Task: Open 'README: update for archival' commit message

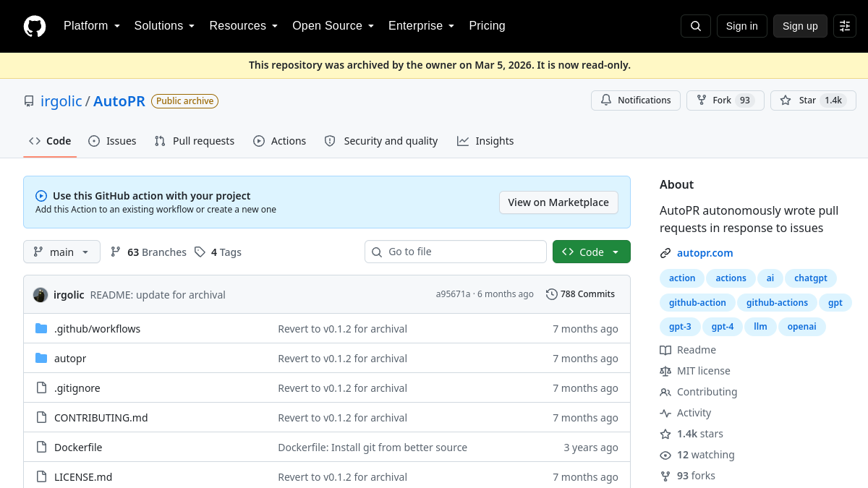Action: click(158, 295)
